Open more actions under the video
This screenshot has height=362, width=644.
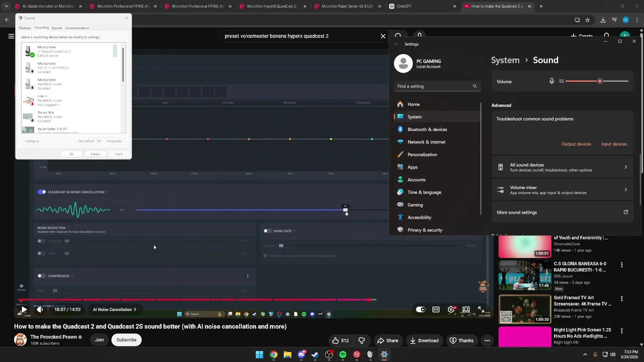point(487,340)
